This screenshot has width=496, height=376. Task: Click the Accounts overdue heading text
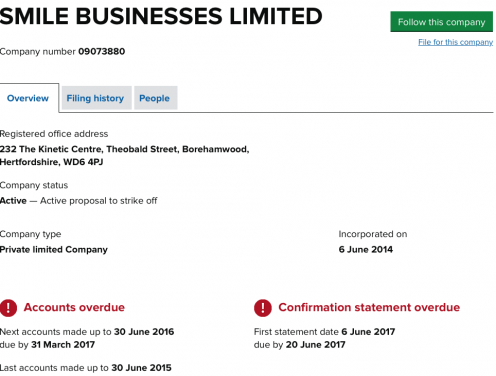pyautogui.click(x=74, y=307)
